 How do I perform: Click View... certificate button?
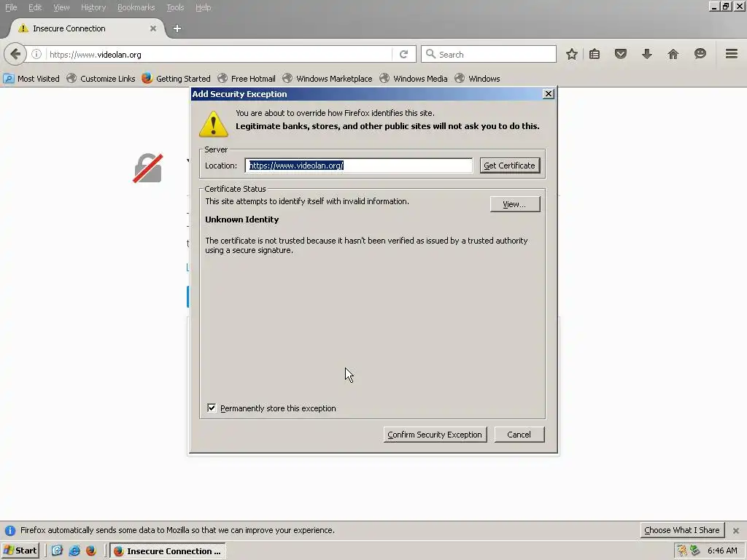[515, 204]
